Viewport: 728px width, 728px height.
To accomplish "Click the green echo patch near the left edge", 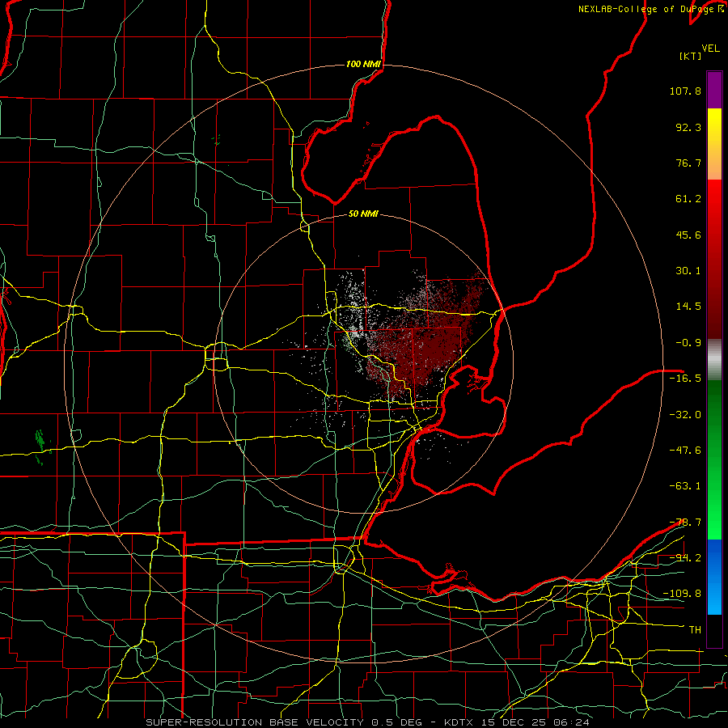I will point(40,447).
